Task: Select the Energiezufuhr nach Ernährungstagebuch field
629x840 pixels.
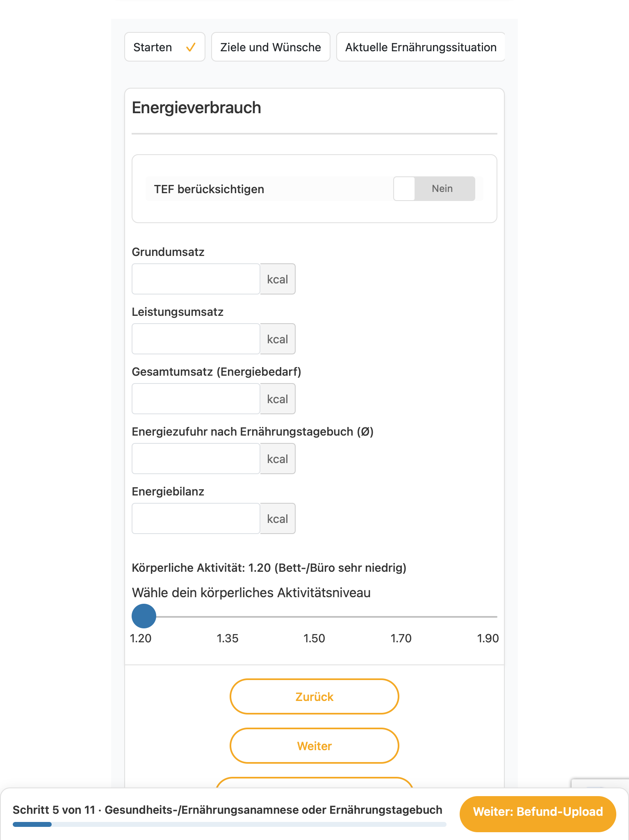Action: pos(196,459)
